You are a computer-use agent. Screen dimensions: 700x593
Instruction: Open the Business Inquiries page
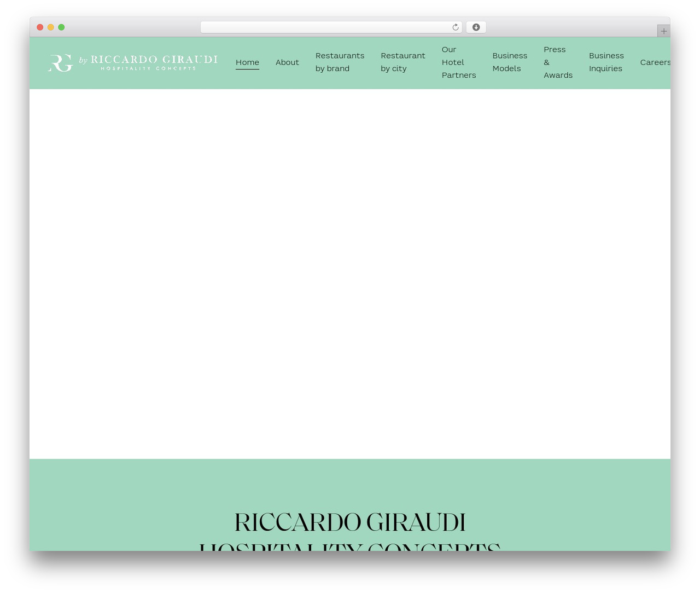(x=606, y=62)
